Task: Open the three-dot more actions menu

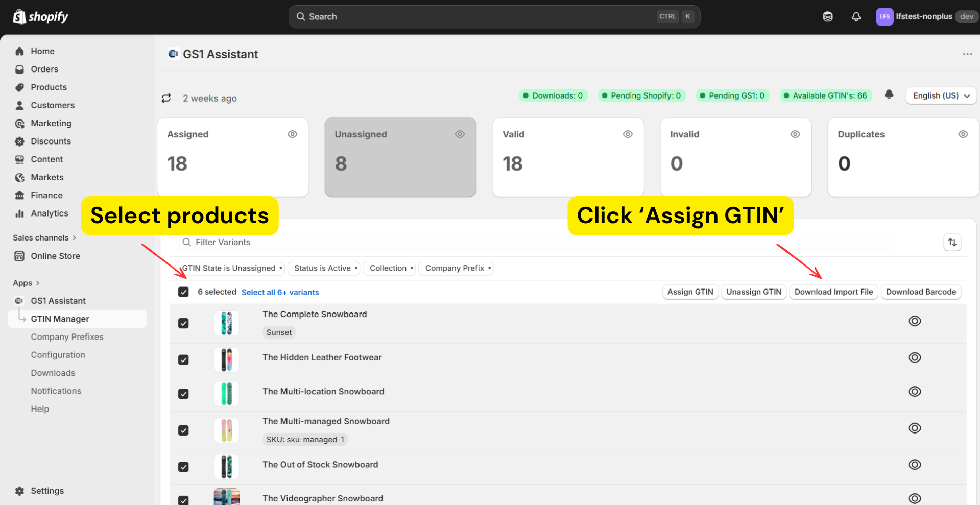Action: (x=967, y=54)
